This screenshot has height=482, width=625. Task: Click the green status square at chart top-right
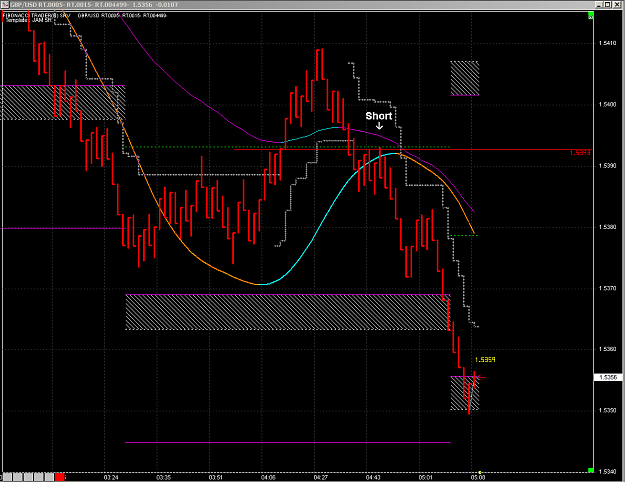[591, 15]
